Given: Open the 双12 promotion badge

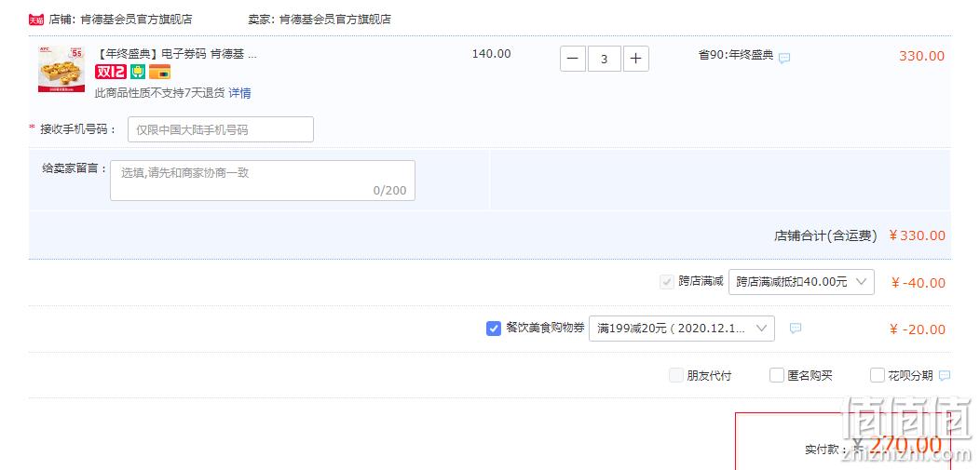Looking at the screenshot, I should pos(111,72).
